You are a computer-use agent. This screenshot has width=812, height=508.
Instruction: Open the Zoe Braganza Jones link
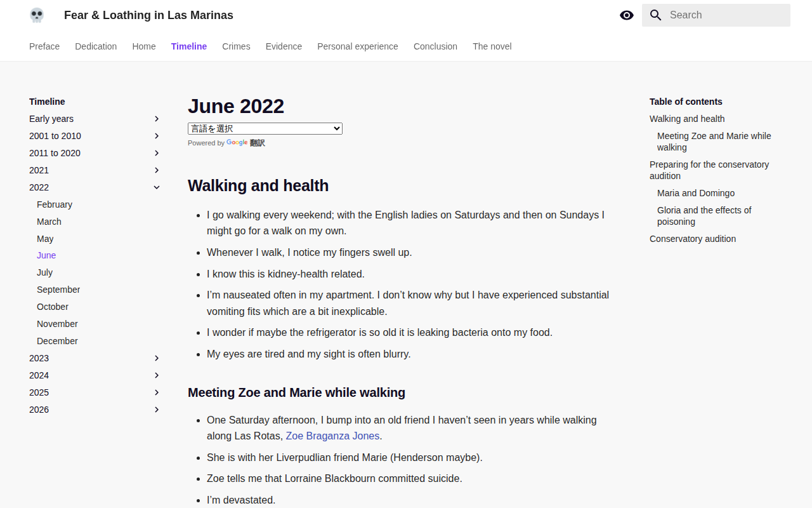point(332,436)
